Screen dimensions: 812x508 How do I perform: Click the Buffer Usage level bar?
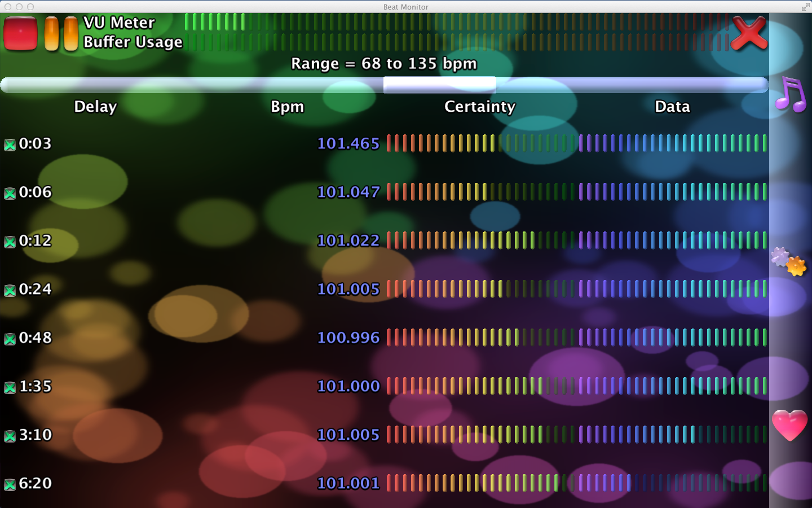pos(457,42)
